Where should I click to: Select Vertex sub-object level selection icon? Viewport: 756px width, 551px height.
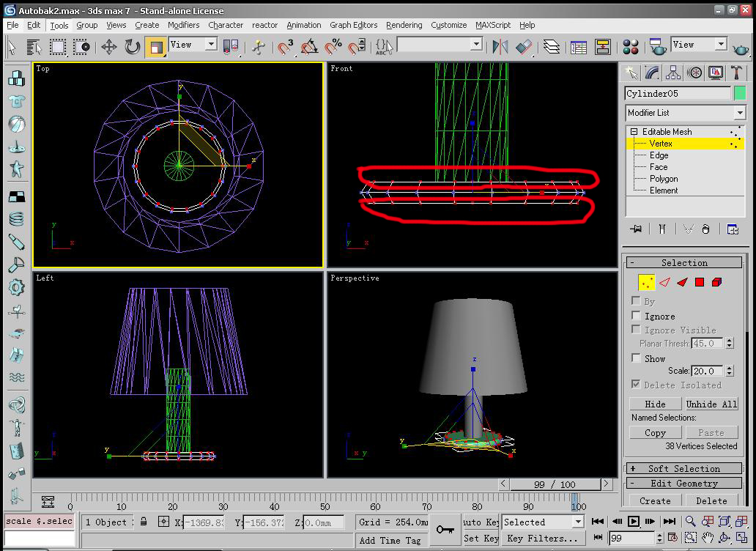coord(647,283)
